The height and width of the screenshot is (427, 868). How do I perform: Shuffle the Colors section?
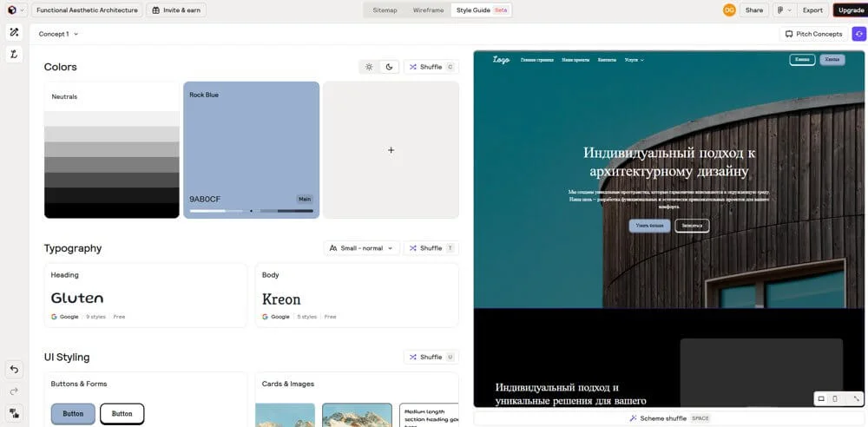pos(431,67)
